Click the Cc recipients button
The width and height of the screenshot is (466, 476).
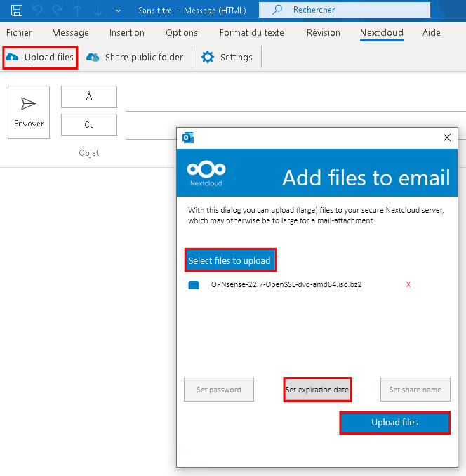89,125
